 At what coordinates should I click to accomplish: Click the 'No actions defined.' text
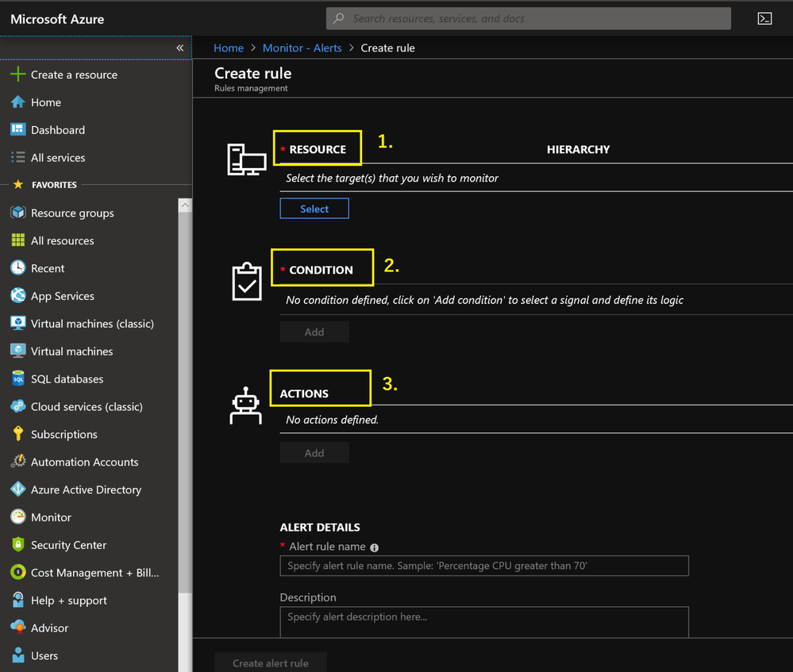point(332,420)
